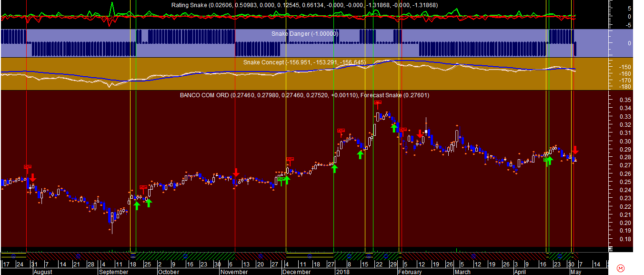Select the Snake Danger panel title
Viewport: 644px width, 275px height.
304,34
